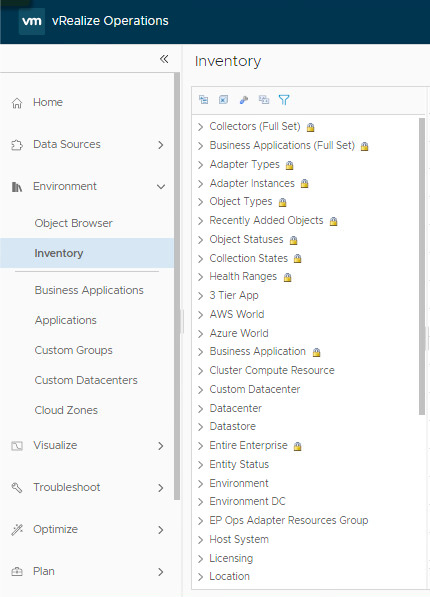Click lock icon next to Recently Added Objects

point(333,221)
